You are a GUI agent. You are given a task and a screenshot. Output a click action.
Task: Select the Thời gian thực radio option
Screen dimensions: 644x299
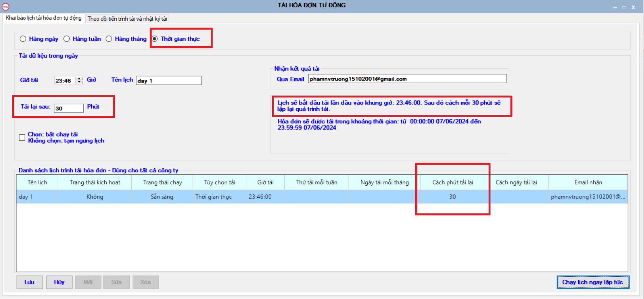tap(155, 39)
